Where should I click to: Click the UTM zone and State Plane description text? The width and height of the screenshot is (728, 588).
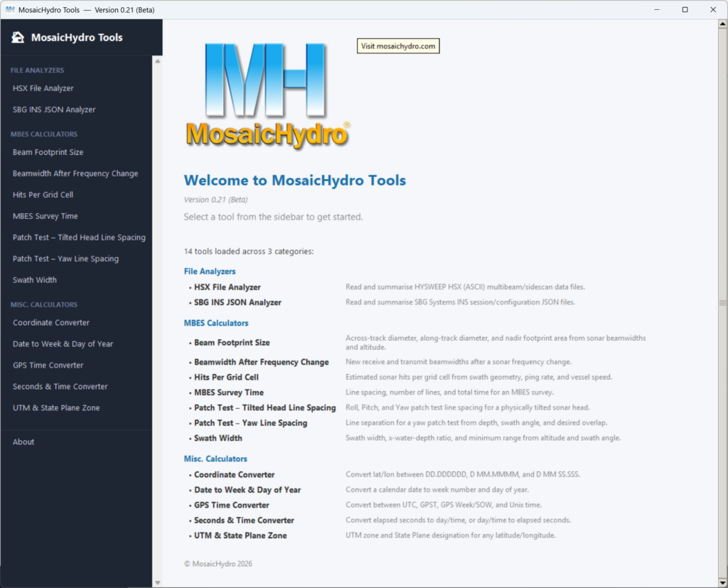tap(450, 535)
